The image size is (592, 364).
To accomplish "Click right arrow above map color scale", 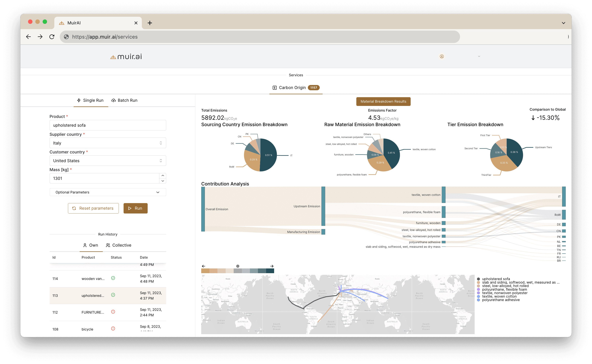I will pos(272,266).
